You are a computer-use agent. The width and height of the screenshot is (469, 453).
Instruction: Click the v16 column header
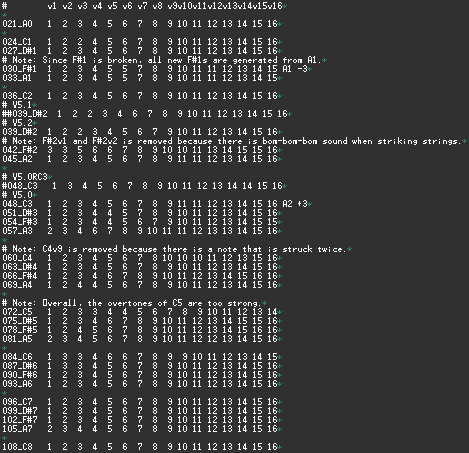[275, 6]
